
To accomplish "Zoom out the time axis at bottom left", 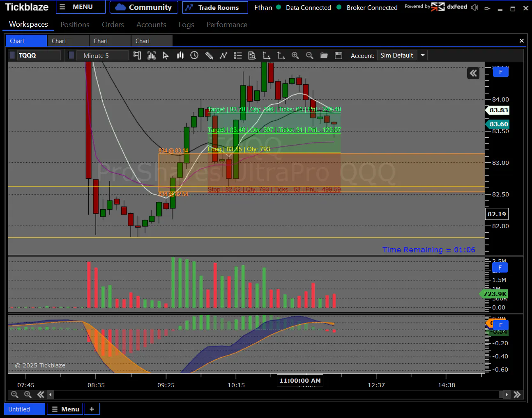I will pyautogui.click(x=15, y=395).
